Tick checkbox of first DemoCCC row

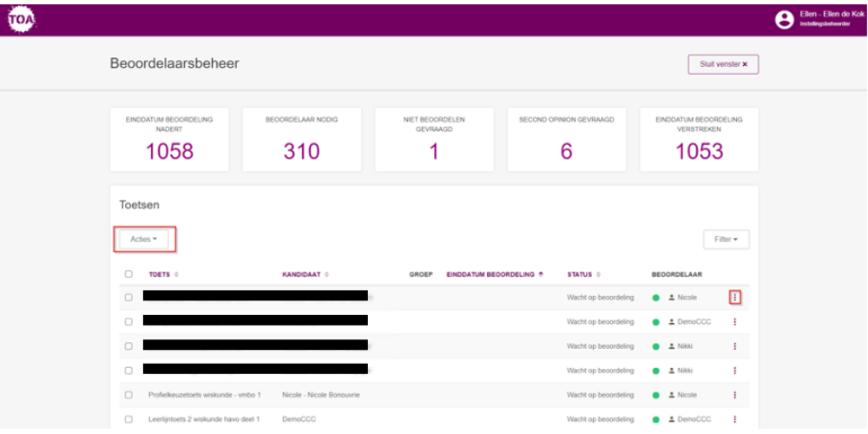(128, 322)
